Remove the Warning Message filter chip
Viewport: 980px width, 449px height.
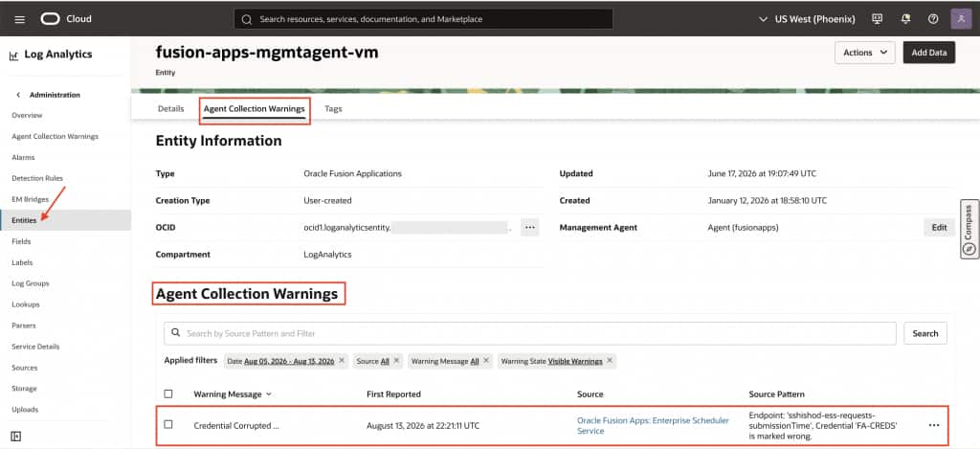pyautogui.click(x=486, y=361)
